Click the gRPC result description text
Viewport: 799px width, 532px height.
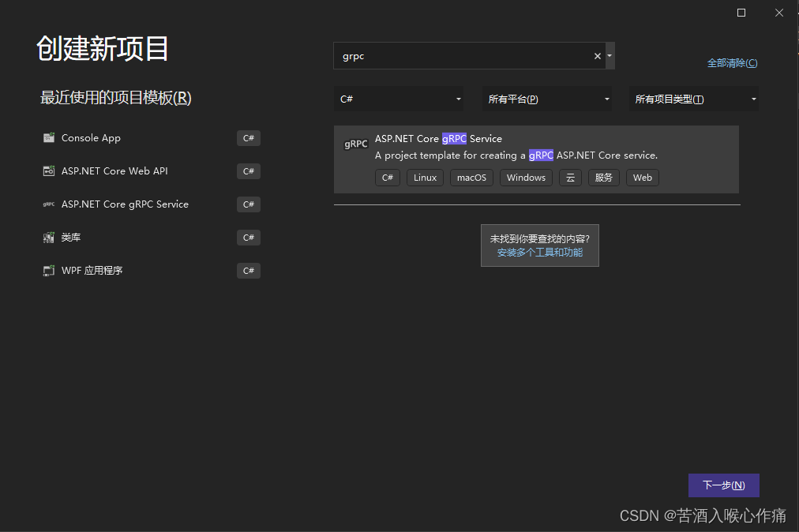click(x=516, y=155)
